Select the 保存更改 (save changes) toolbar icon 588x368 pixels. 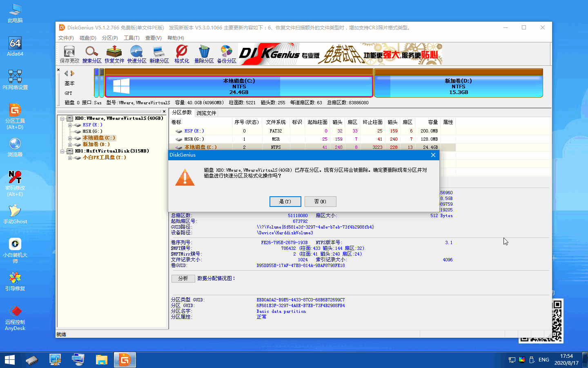point(69,54)
